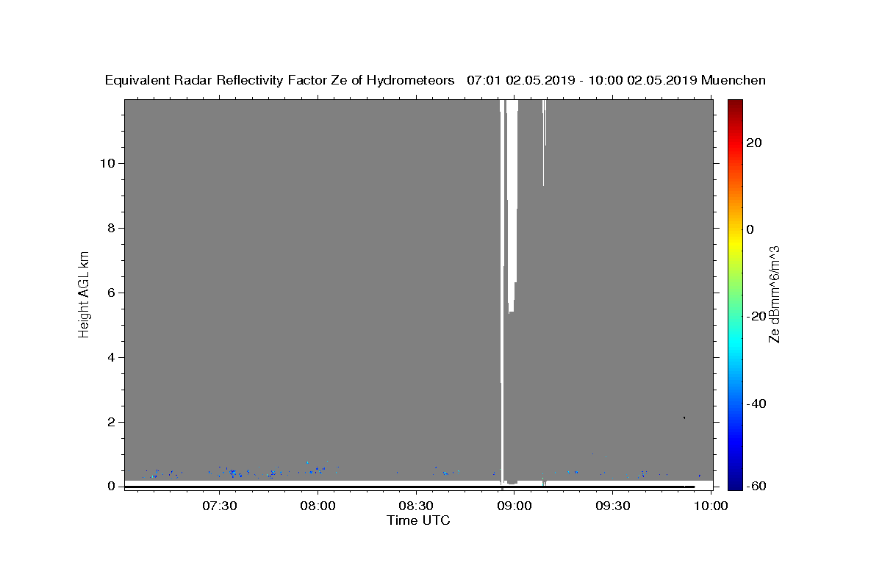The image size is (882, 588).
Task: Click the station name 'Muenchen' in the title
Action: (x=734, y=81)
